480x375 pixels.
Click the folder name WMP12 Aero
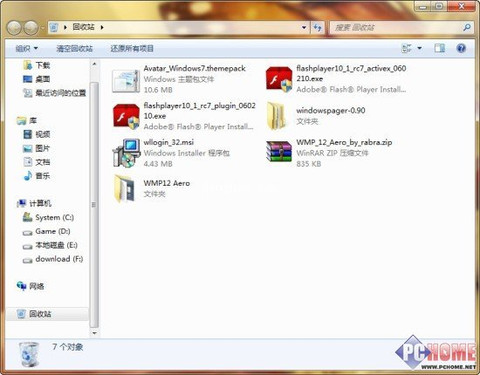(x=167, y=183)
